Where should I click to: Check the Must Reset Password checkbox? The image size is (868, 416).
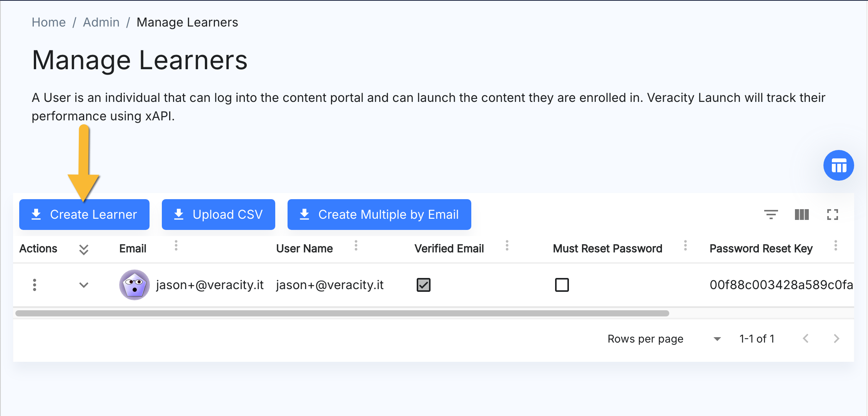point(562,285)
